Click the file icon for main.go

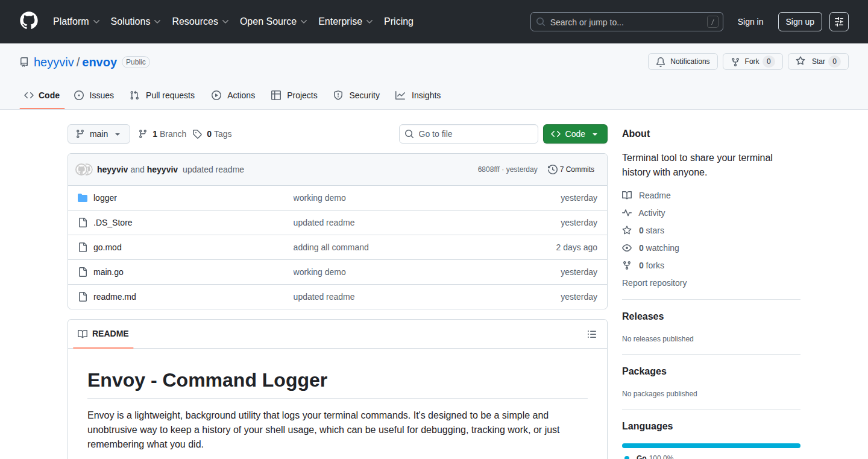tap(83, 272)
